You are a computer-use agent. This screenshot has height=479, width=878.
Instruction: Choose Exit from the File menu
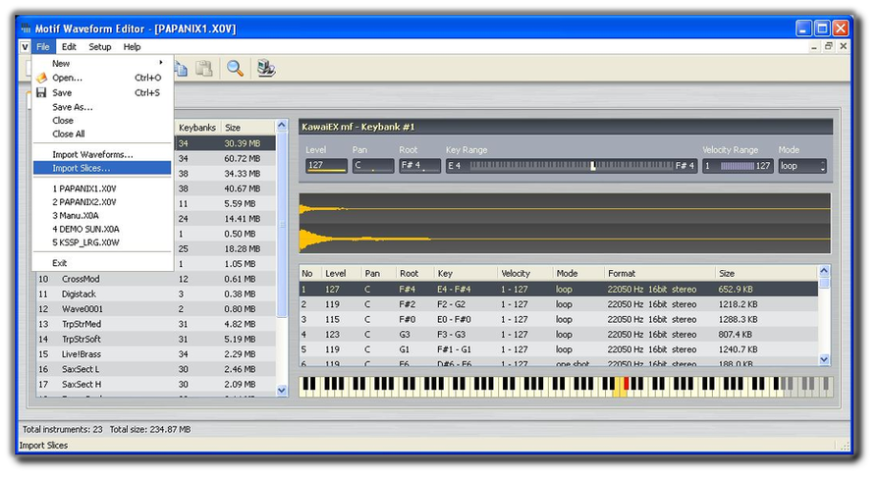click(x=102, y=263)
